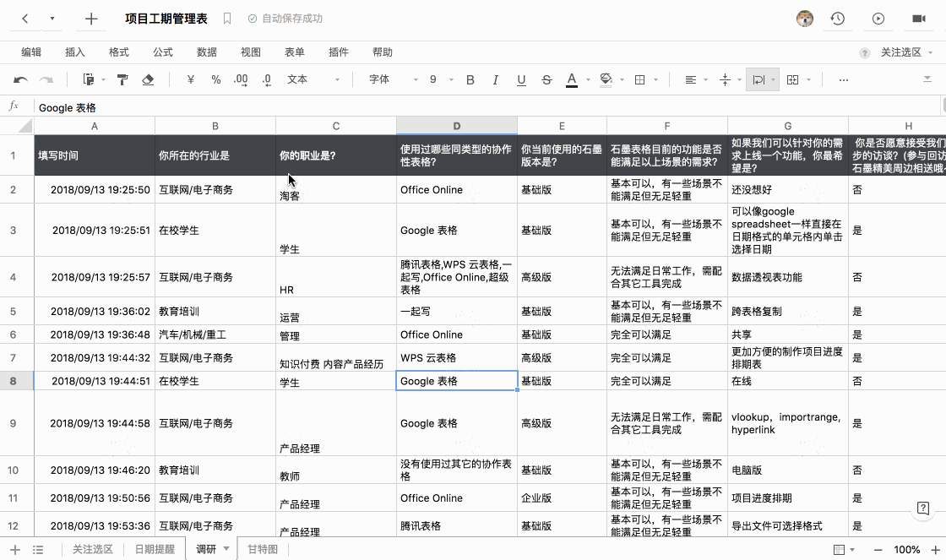Bookmark the document with the bookmark icon
The height and width of the screenshot is (560, 946).
coord(227,19)
